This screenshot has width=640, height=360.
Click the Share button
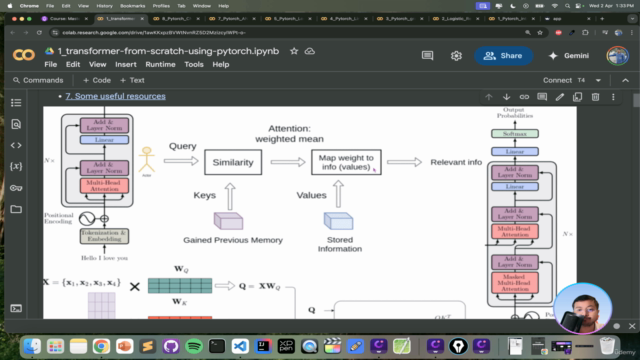pos(503,56)
